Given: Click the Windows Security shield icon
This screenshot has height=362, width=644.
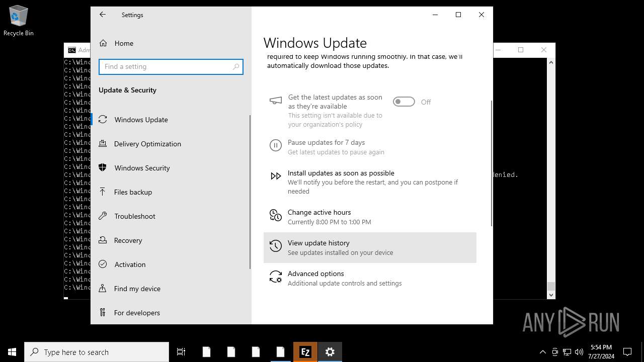Looking at the screenshot, I should point(103,167).
